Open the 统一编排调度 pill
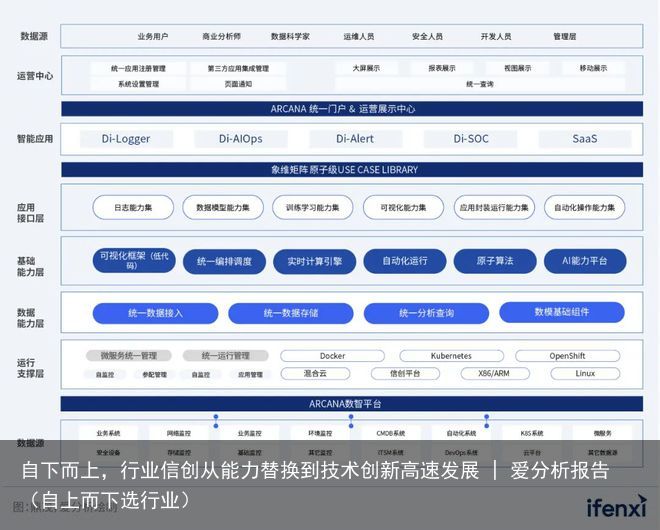Image resolution: width=660 pixels, height=530 pixels. tap(224, 261)
